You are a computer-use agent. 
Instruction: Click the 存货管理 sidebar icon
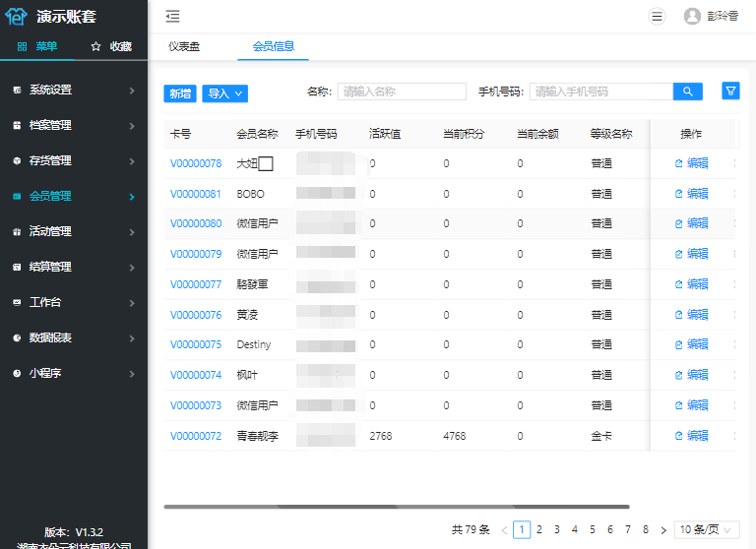(x=17, y=161)
